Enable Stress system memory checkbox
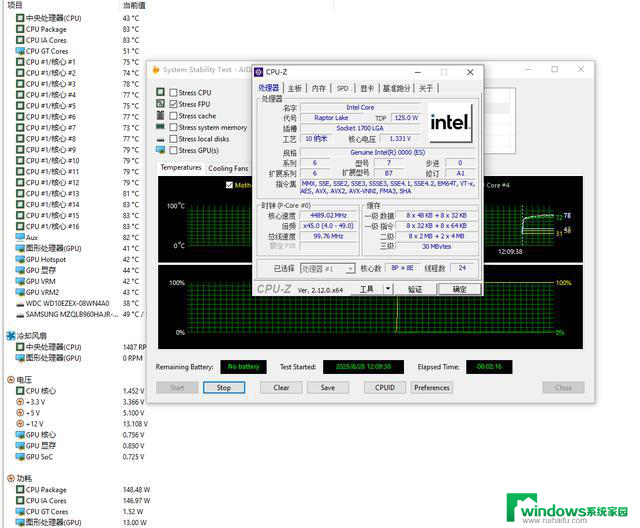This screenshot has width=640, height=528. click(x=173, y=127)
